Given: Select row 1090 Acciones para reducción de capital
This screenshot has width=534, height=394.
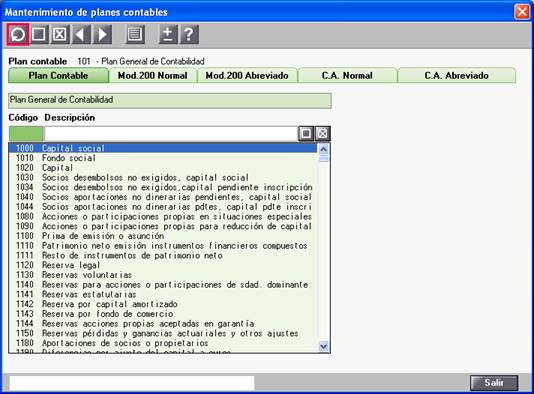Looking at the screenshot, I should click(163, 226).
